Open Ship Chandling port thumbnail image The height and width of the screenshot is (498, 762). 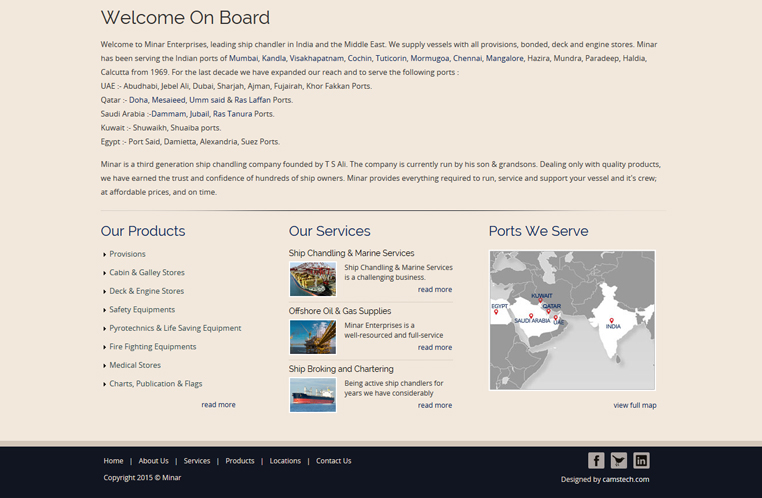pyautogui.click(x=312, y=279)
